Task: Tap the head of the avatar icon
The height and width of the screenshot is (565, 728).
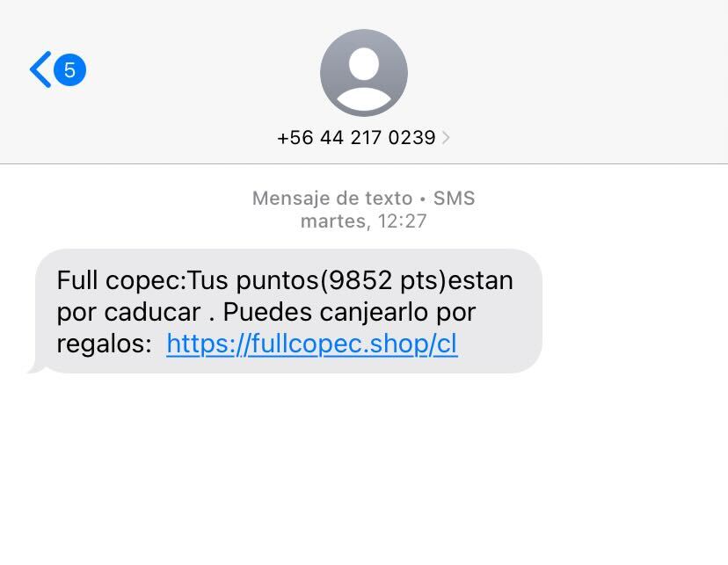Action: pos(364,63)
